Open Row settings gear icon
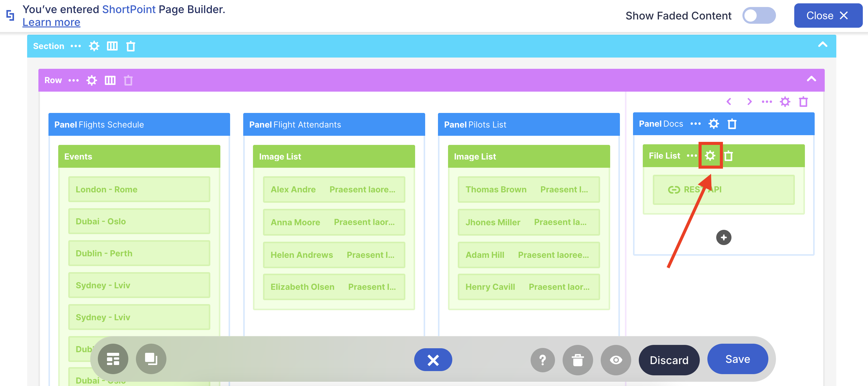The image size is (868, 386). 92,80
